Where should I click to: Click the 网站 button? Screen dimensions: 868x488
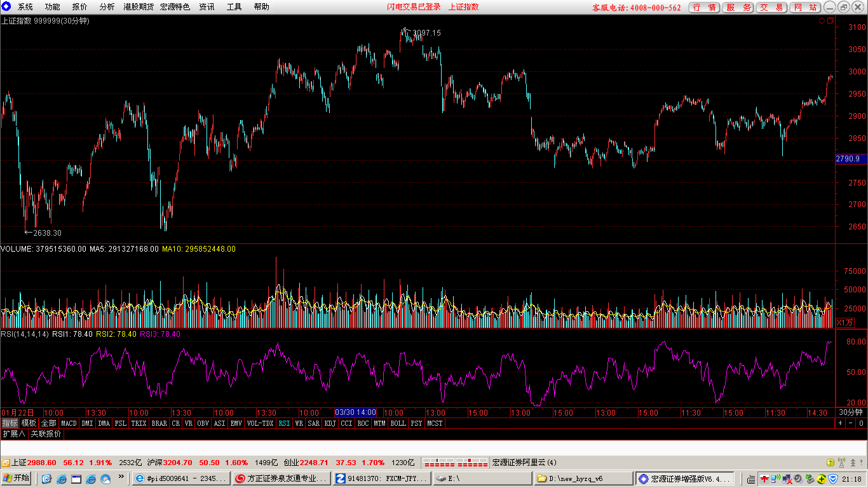coord(805,7)
